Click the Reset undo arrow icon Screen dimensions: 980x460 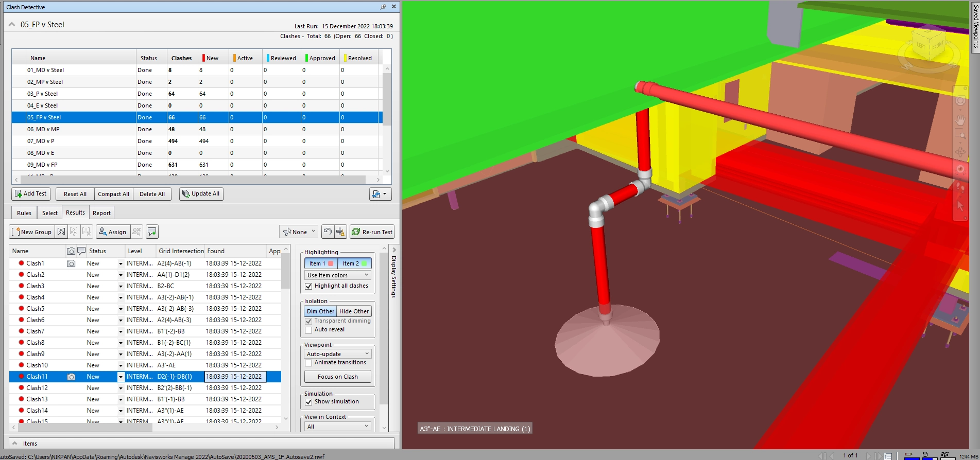328,232
